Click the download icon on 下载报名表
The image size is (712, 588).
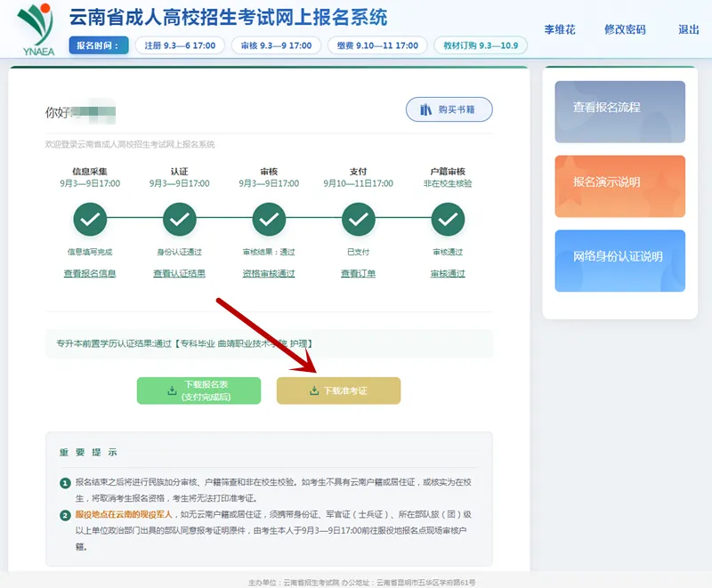[x=172, y=391]
